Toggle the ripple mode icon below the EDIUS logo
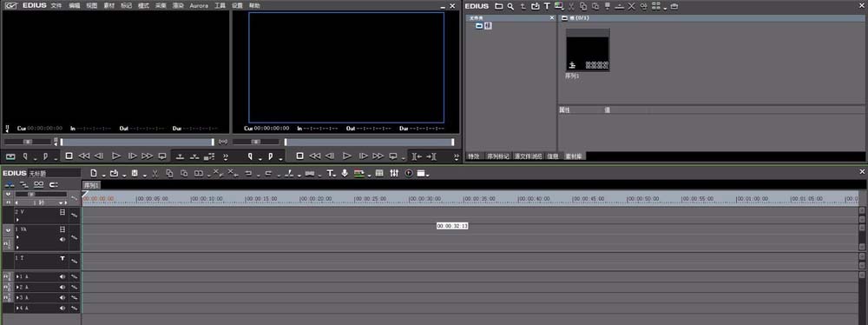This screenshot has width=868, height=325. [x=23, y=185]
